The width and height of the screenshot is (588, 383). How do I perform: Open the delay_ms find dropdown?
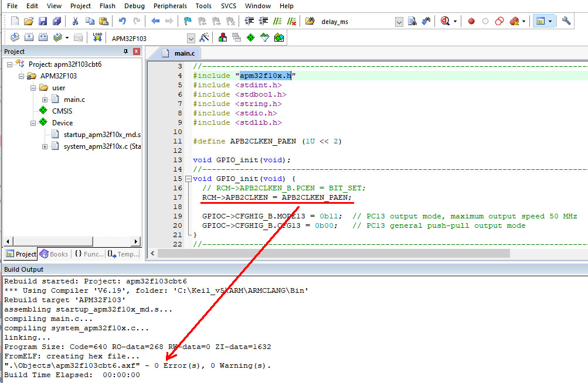399,22
